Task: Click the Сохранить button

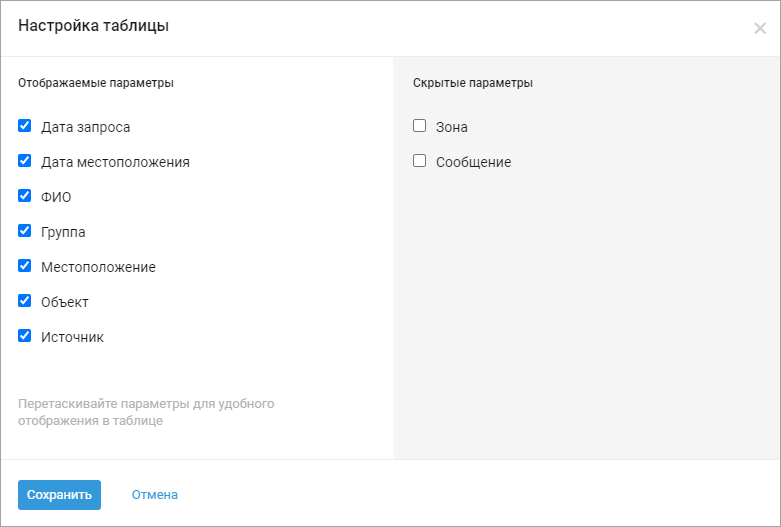Action: click(x=59, y=494)
